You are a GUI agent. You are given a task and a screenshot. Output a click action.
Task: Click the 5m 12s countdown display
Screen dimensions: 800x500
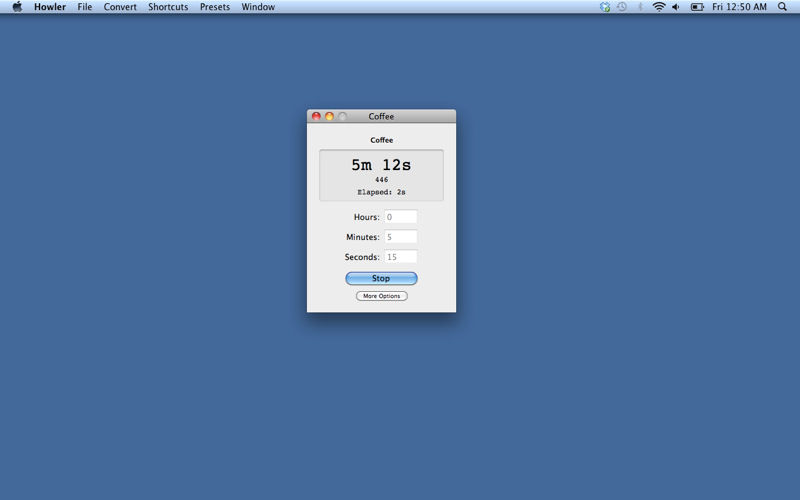[x=381, y=165]
